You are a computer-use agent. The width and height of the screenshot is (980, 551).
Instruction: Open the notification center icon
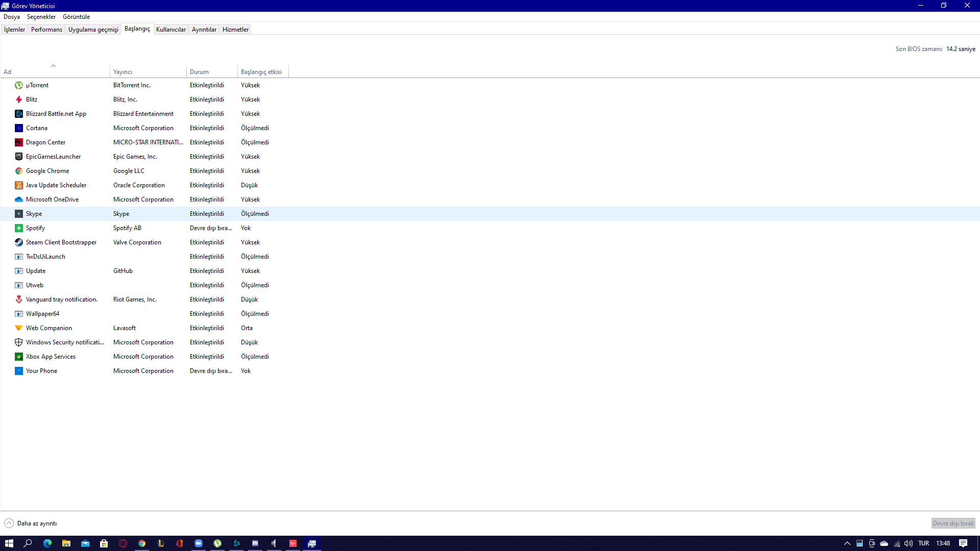[x=963, y=543]
